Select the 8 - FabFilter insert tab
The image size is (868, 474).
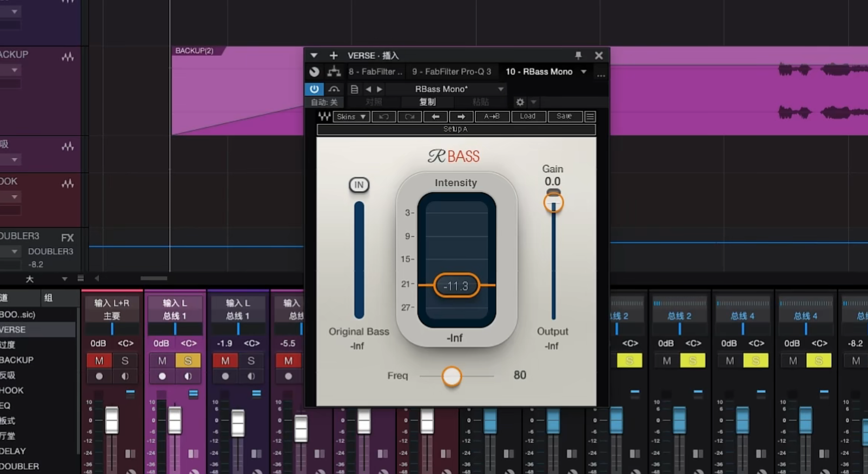point(375,71)
